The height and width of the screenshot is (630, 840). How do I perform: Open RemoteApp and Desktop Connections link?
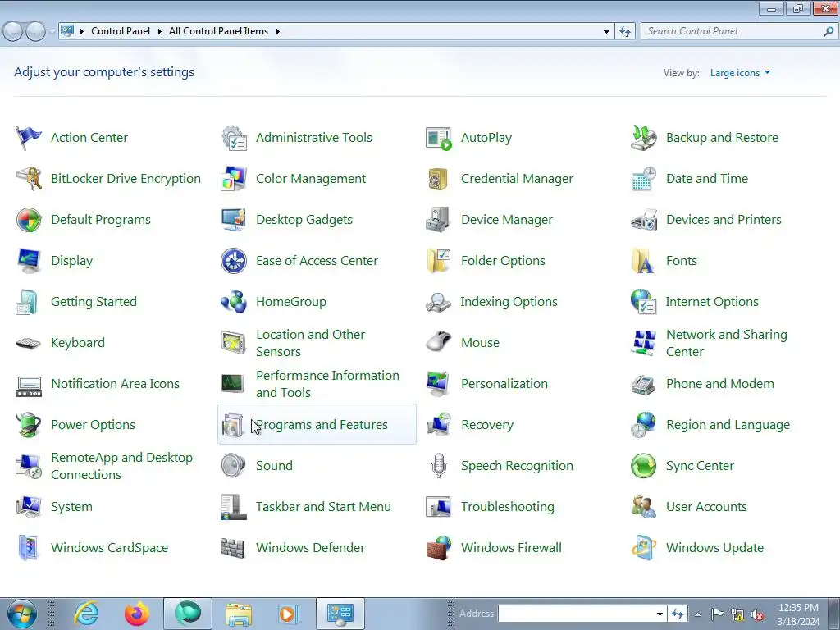121,466
